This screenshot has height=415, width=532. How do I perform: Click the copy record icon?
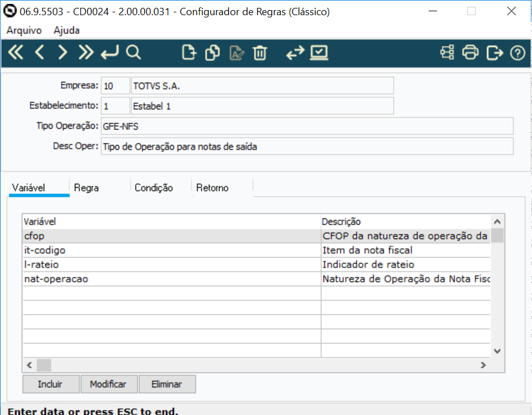(x=212, y=53)
